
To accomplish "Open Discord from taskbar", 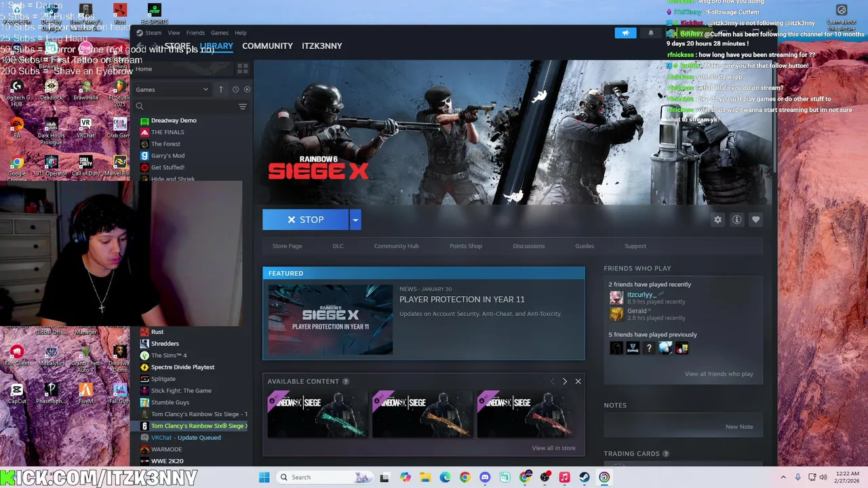I will (x=485, y=477).
